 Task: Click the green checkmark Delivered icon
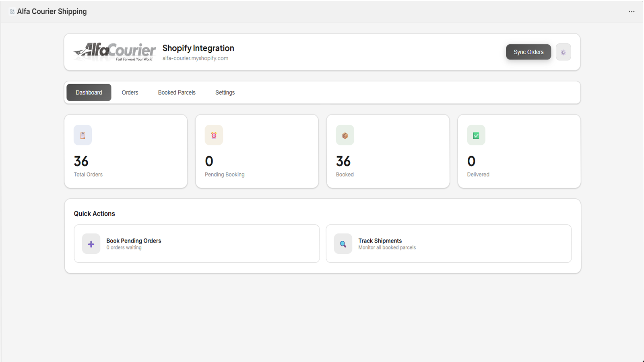[x=476, y=136]
